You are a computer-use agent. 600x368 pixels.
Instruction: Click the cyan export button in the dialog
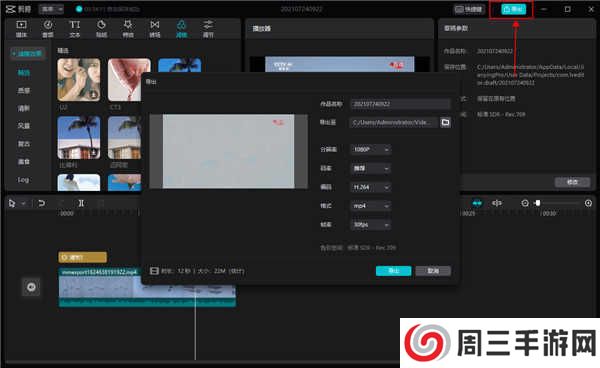click(x=393, y=271)
